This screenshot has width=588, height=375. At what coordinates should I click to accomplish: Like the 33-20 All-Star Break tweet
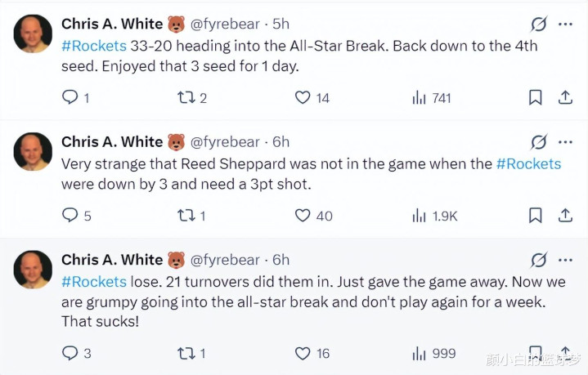[303, 98]
